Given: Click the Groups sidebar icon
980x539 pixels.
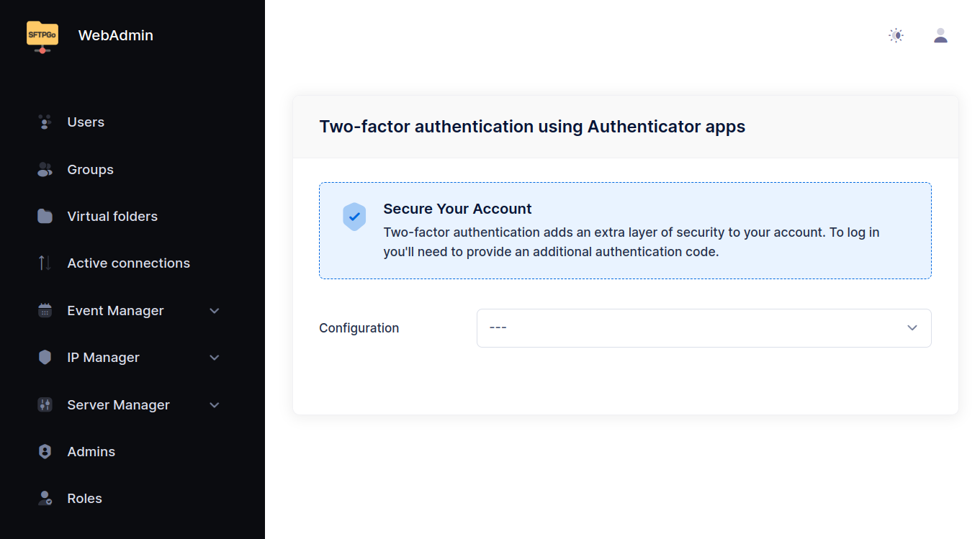Looking at the screenshot, I should (45, 170).
